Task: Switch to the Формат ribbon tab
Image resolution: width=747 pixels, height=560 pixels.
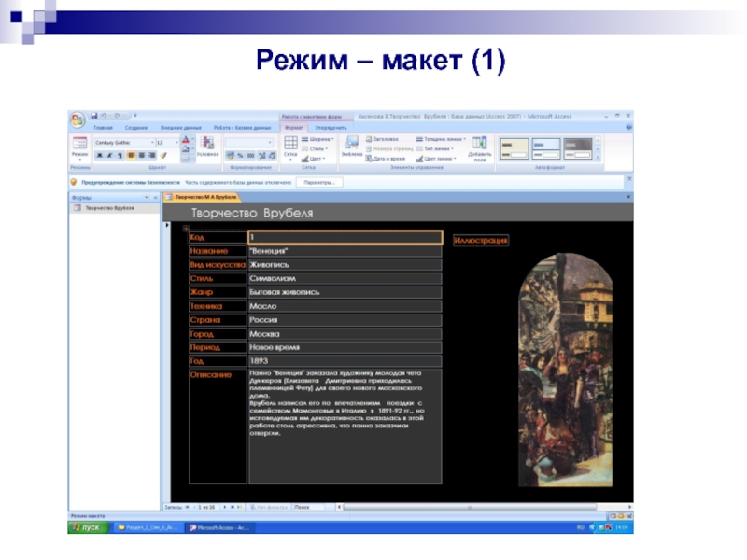Action: click(x=293, y=127)
